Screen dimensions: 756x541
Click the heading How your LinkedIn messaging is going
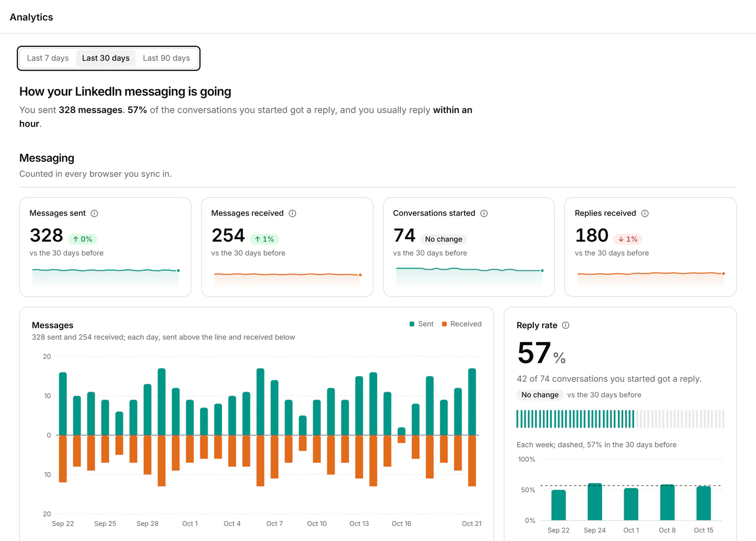click(x=125, y=91)
